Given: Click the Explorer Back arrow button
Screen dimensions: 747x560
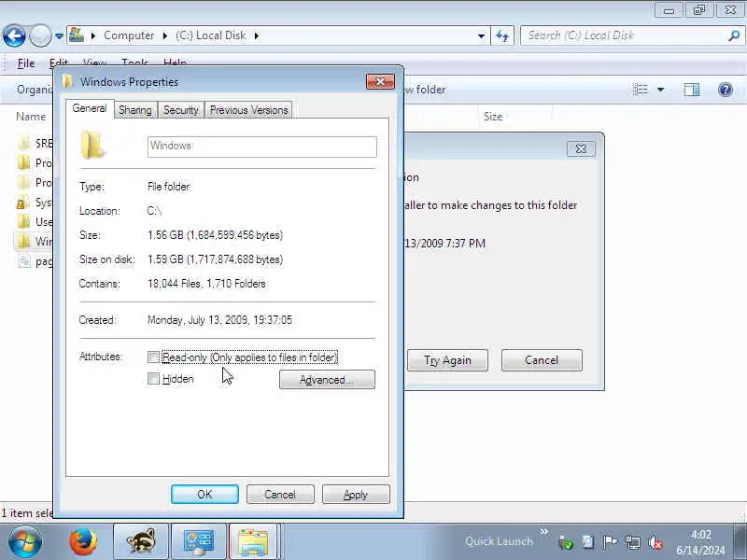Looking at the screenshot, I should pos(14,35).
